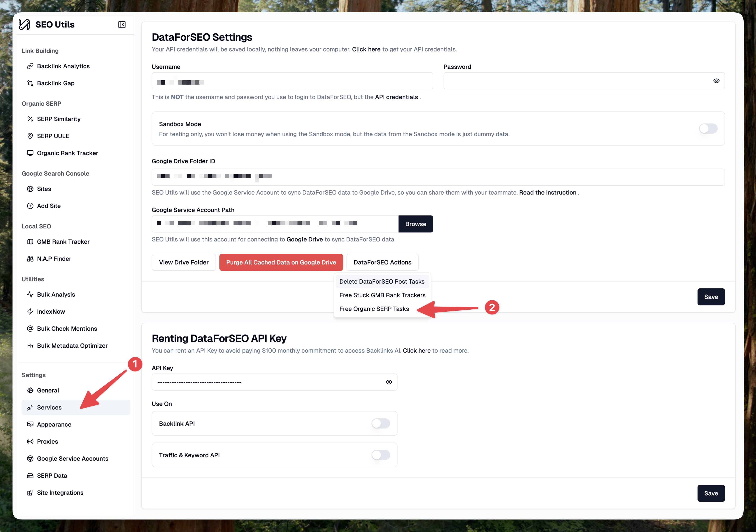The width and height of the screenshot is (756, 532).
Task: Enable Traffic & Keyword API toggle
Action: 381,455
